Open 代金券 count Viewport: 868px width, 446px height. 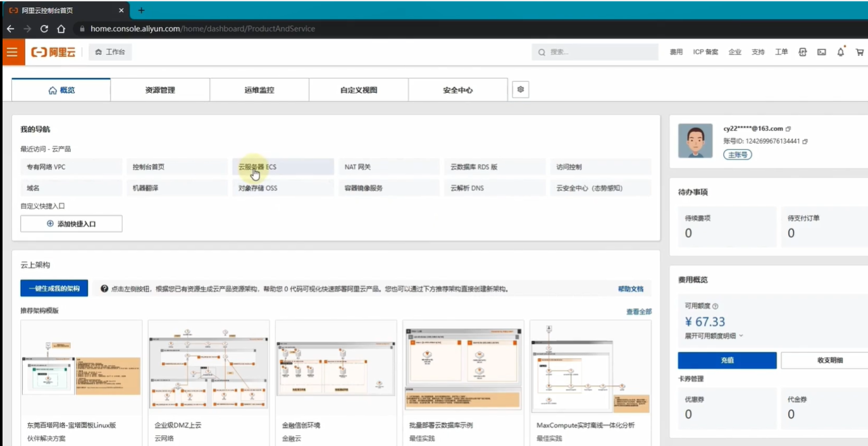pyautogui.click(x=791, y=414)
